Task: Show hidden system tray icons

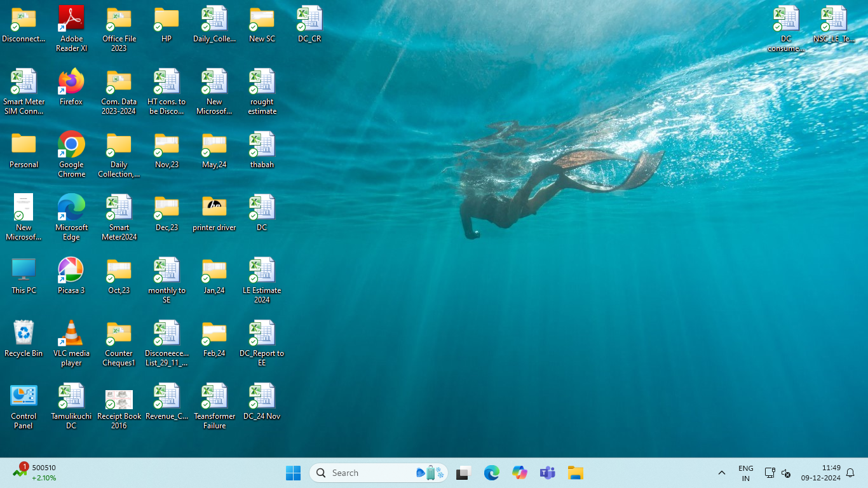Action: 721,473
